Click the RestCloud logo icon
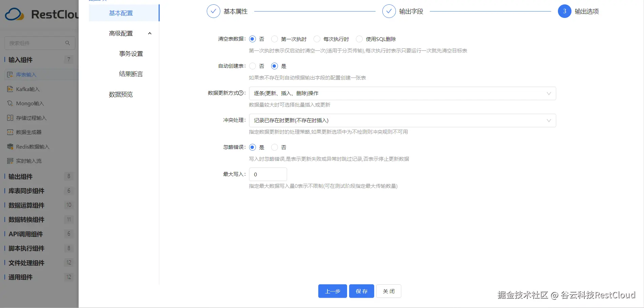The image size is (644, 308). click(14, 14)
